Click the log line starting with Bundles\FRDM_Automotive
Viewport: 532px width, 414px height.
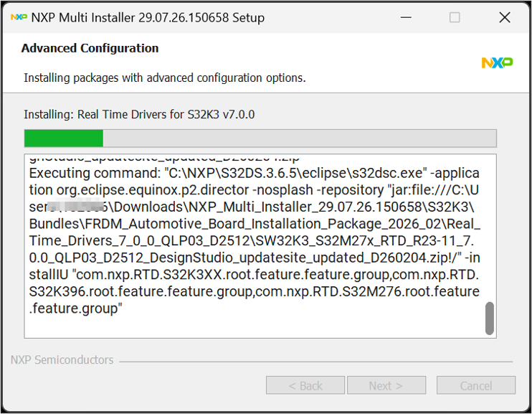(x=255, y=224)
